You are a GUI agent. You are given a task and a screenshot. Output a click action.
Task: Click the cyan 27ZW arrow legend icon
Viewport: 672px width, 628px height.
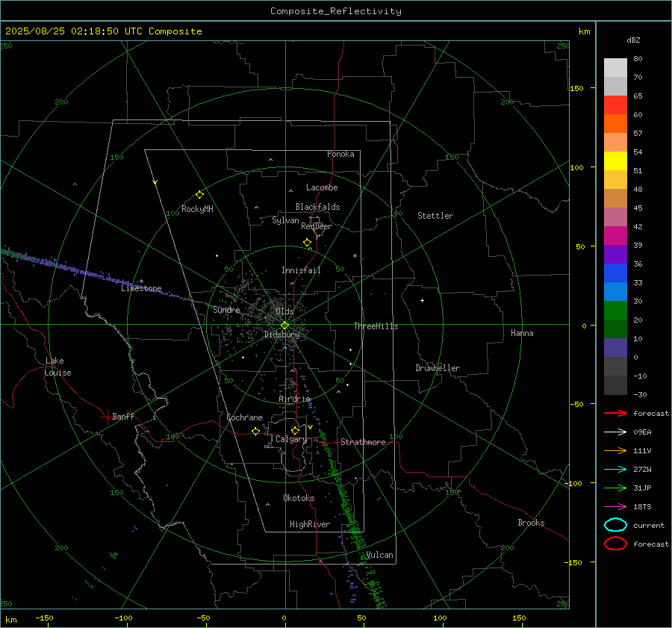[x=615, y=470]
